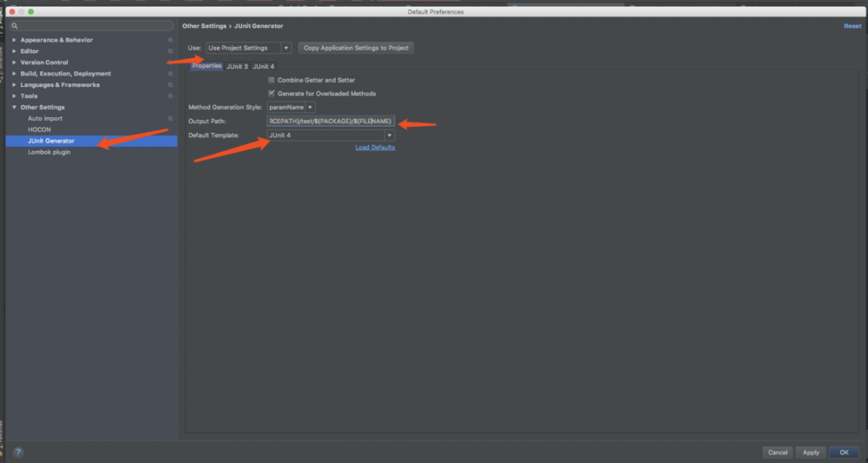Expand Appearance & Behavior settings group
868x463 pixels.
pyautogui.click(x=15, y=40)
